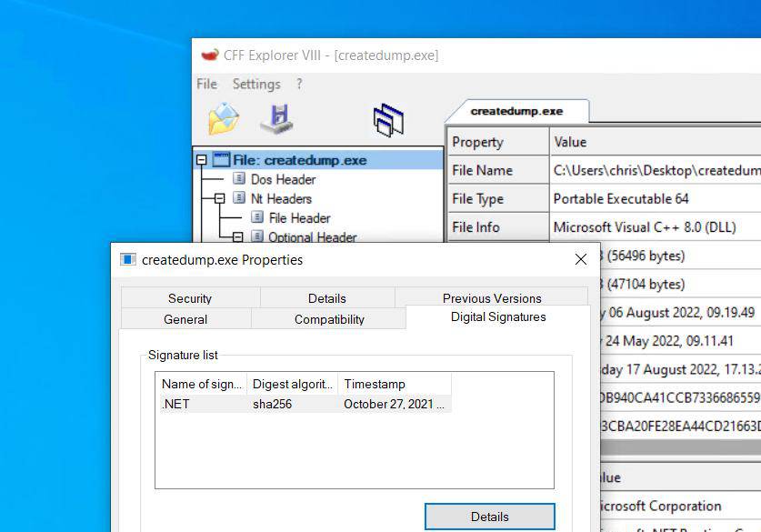
Task: Click the Details button under signature list
Action: 489,517
